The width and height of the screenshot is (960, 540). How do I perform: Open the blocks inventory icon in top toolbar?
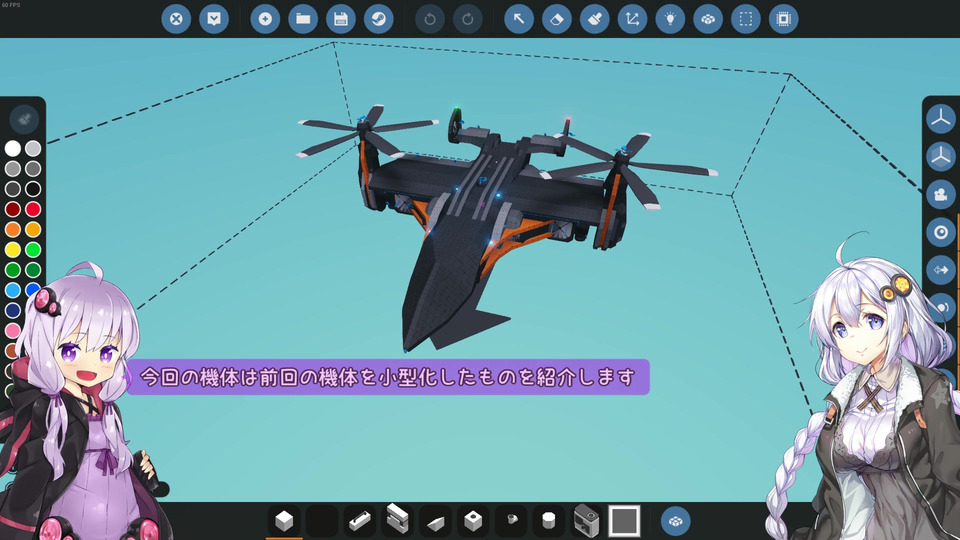coord(708,19)
